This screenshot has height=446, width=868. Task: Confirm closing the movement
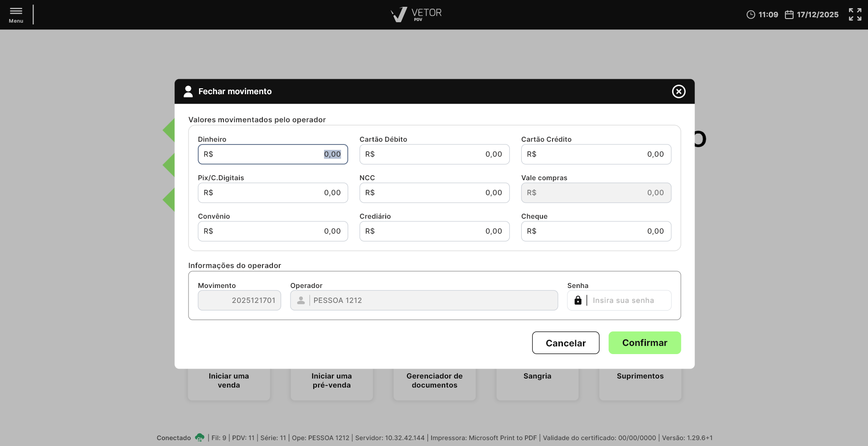tap(645, 343)
